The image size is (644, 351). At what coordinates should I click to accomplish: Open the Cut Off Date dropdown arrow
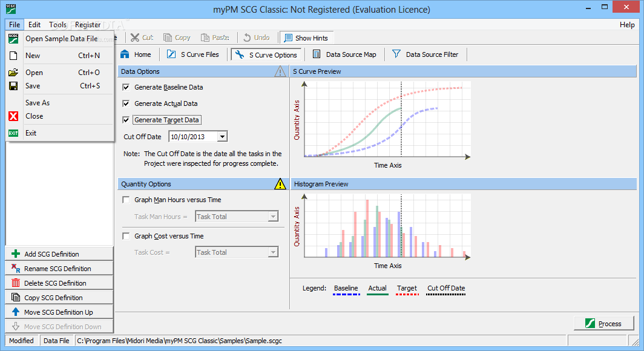click(222, 137)
